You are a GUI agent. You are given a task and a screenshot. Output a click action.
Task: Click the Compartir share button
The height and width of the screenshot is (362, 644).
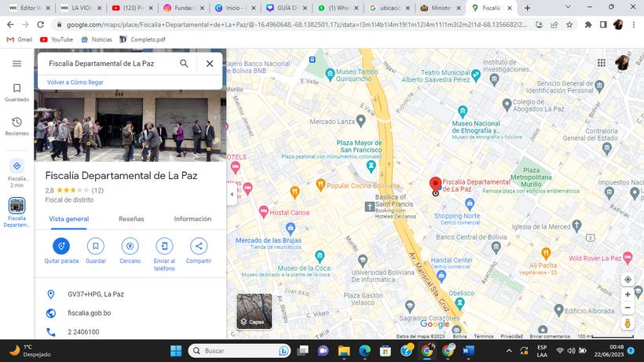[199, 250]
